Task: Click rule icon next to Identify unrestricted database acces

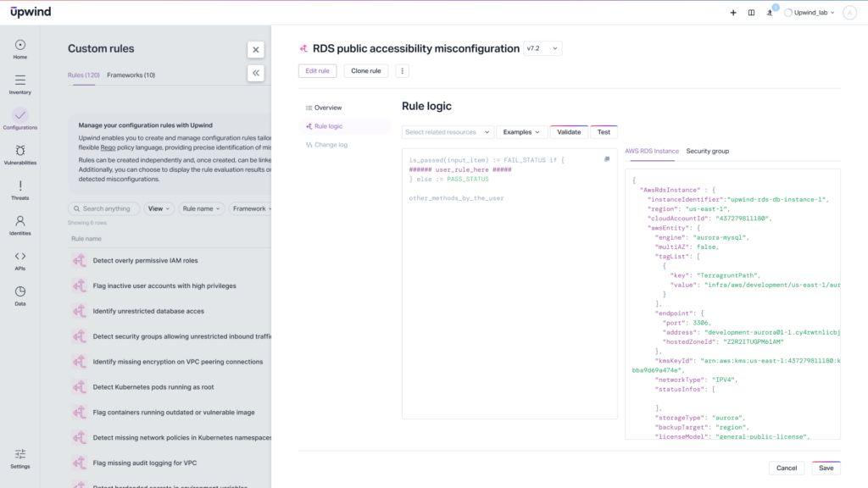Action: tap(79, 311)
